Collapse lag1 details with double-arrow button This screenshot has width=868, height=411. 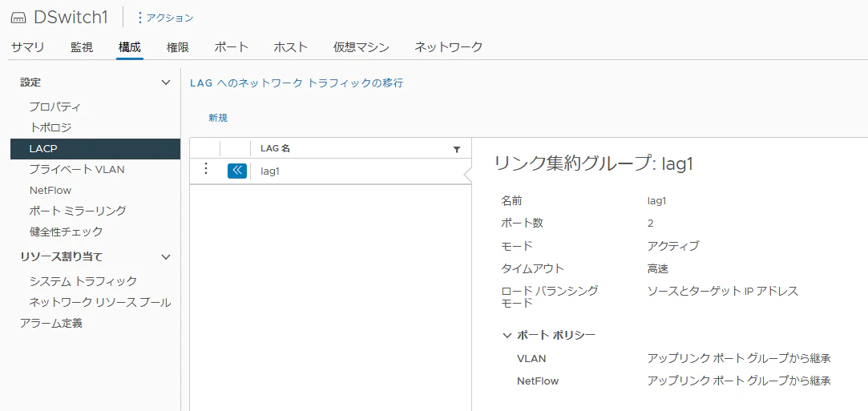237,171
